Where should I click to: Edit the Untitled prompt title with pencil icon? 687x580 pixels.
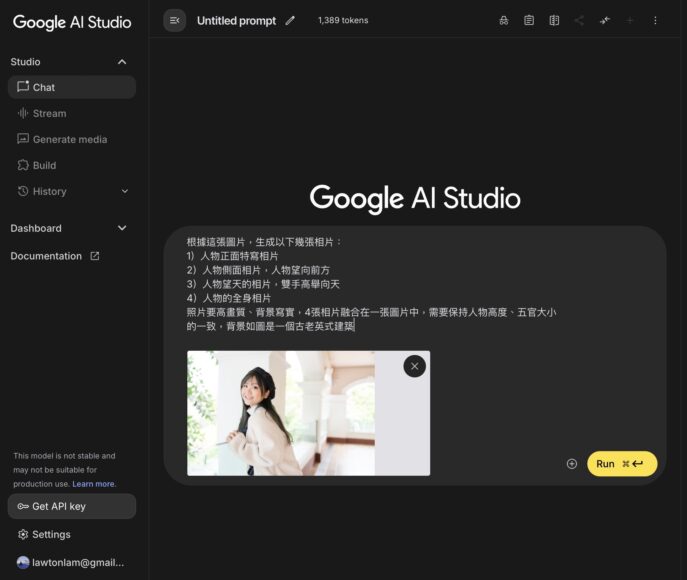point(290,20)
